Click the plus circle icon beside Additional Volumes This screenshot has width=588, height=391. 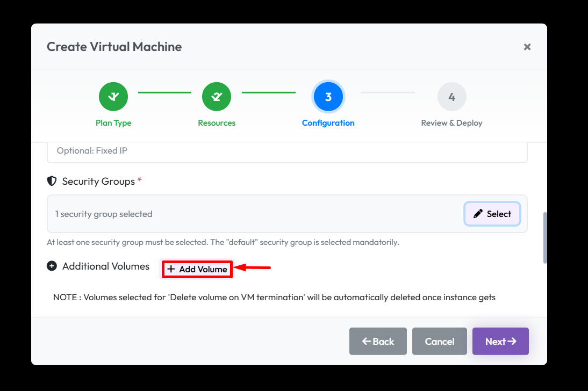click(52, 266)
